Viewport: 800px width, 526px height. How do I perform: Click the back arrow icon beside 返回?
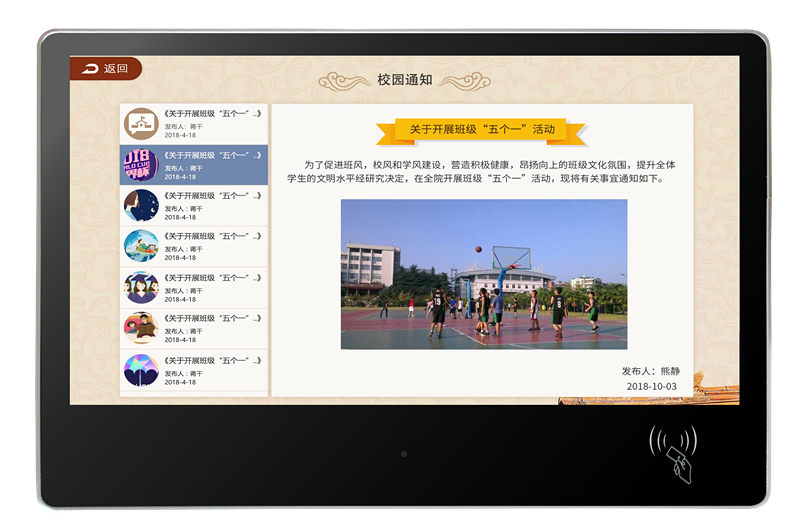90,69
